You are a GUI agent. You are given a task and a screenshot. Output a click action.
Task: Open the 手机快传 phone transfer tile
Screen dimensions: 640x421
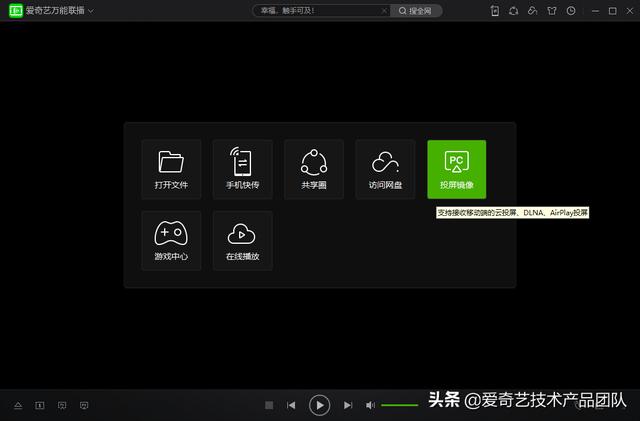coord(242,169)
